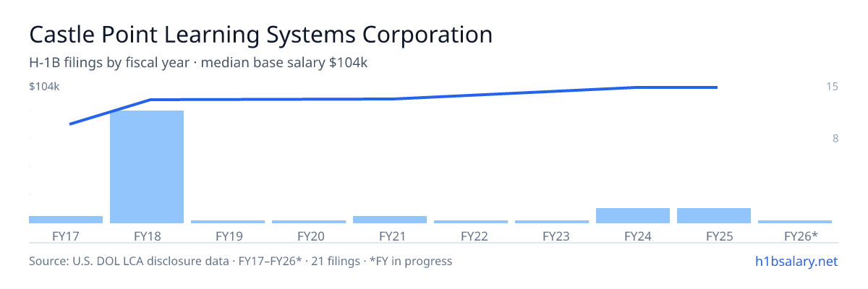Screen dimensions: 868x289
Task: Select the FY24 bar
Action: click(x=633, y=215)
